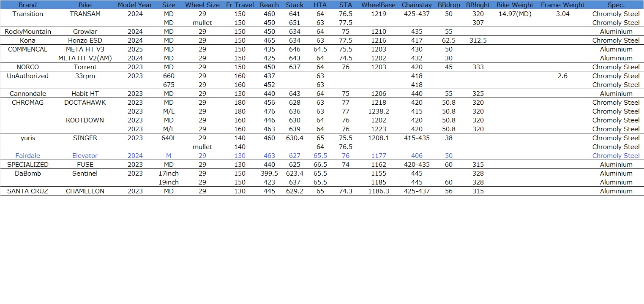The height and width of the screenshot is (304, 644).
Task: Select the DOCTAHAWK bike cell
Action: 85,103
